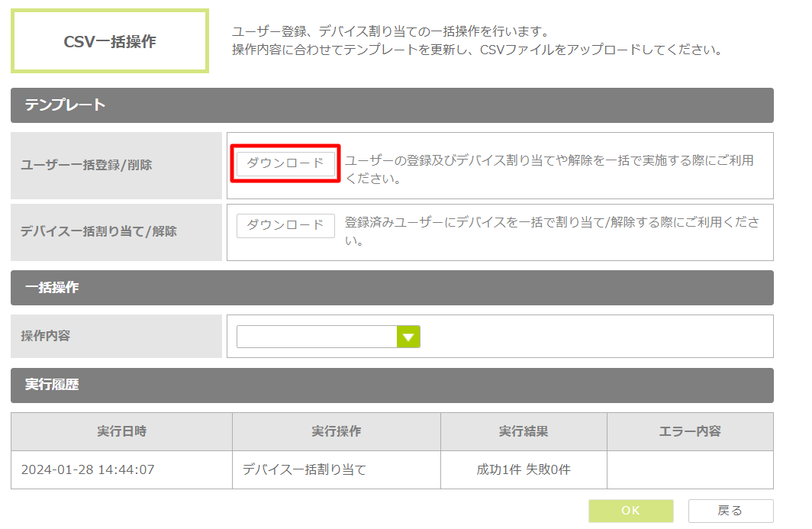The image size is (812, 529).
Task: Click the エラー内容 column header
Action: [x=690, y=431]
